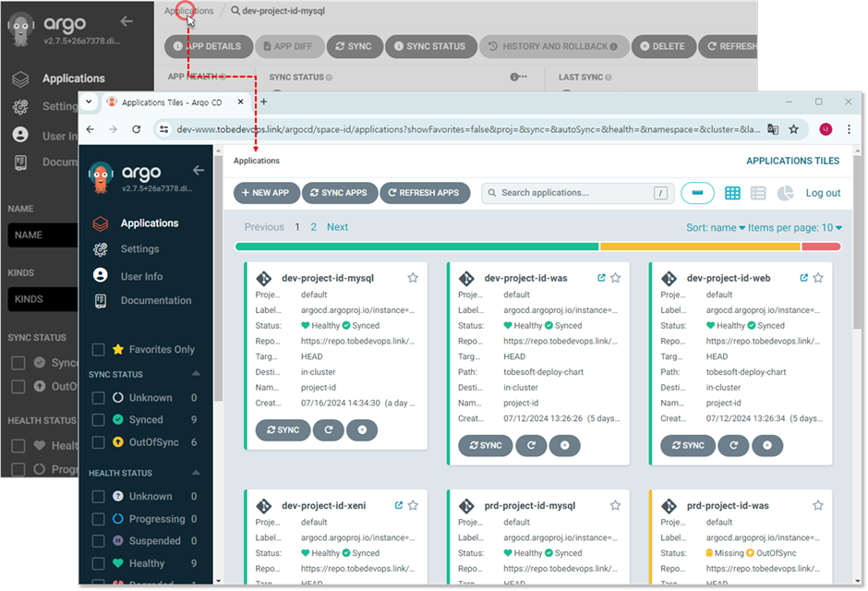Click the red segment of status bar

[822, 247]
